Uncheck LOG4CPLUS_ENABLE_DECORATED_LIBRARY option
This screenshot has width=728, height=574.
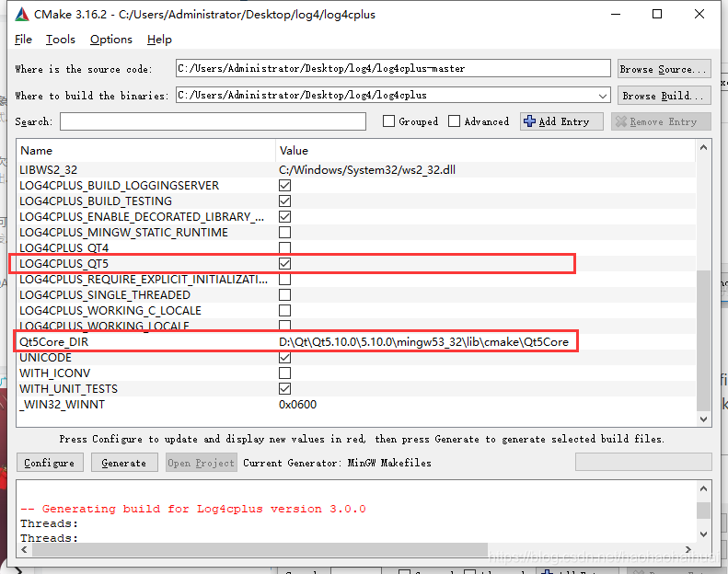click(284, 217)
